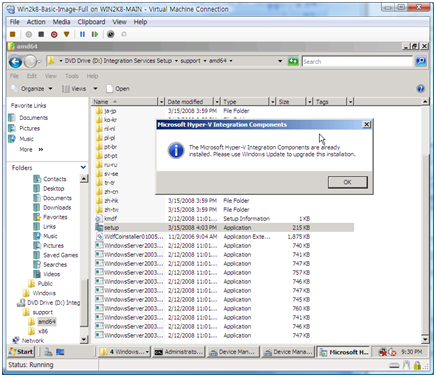Viewport: 436px width, 377px height.
Task: Click the support breadcrumb in address bar
Action: click(190, 61)
